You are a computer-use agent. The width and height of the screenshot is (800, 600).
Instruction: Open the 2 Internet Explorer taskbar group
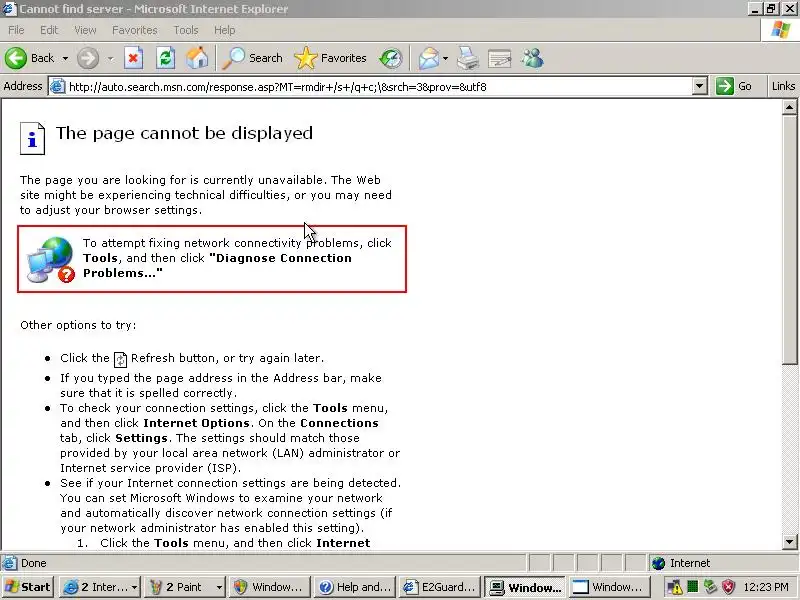(99, 587)
